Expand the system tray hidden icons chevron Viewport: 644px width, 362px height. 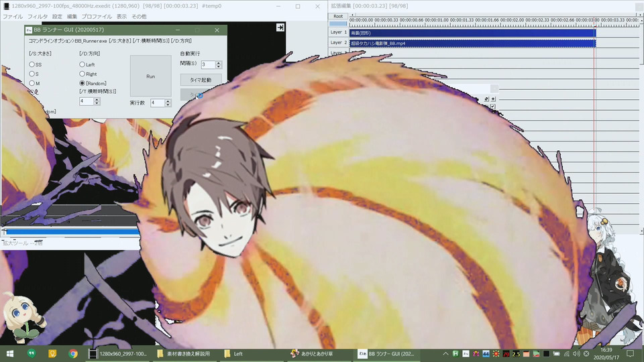pos(445,354)
